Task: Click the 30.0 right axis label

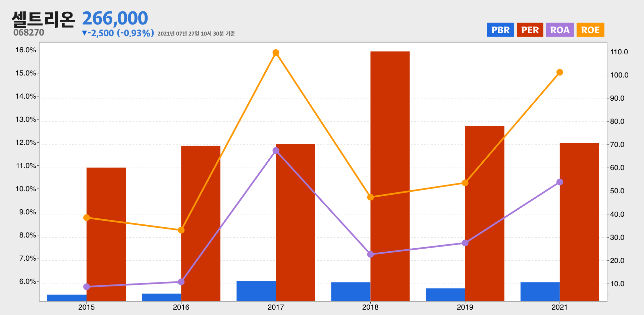Action: (618, 238)
